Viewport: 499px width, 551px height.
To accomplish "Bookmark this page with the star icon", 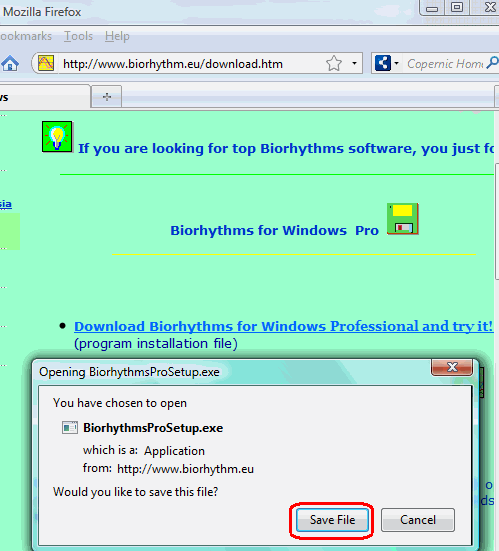I will [x=333, y=64].
